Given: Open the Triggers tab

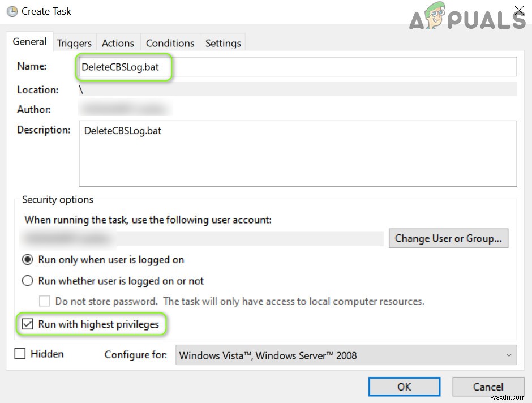Looking at the screenshot, I should tap(74, 43).
